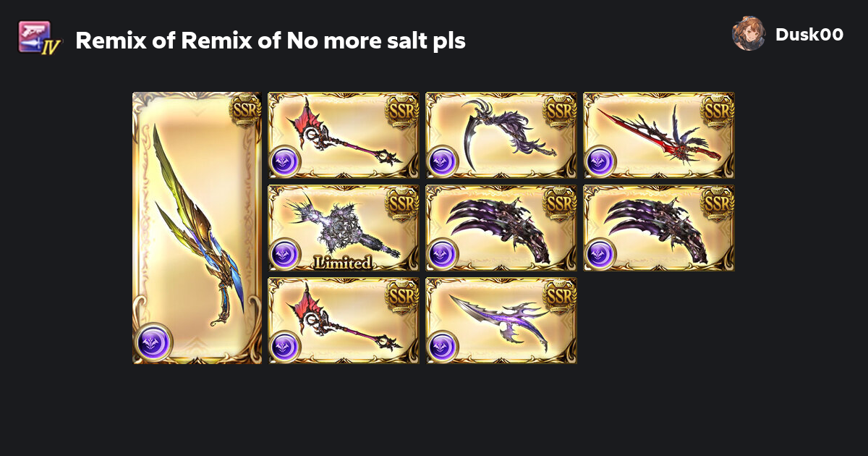This screenshot has height=456, width=868.
Task: Open the Dusk00 user avatar
Action: pos(749,34)
